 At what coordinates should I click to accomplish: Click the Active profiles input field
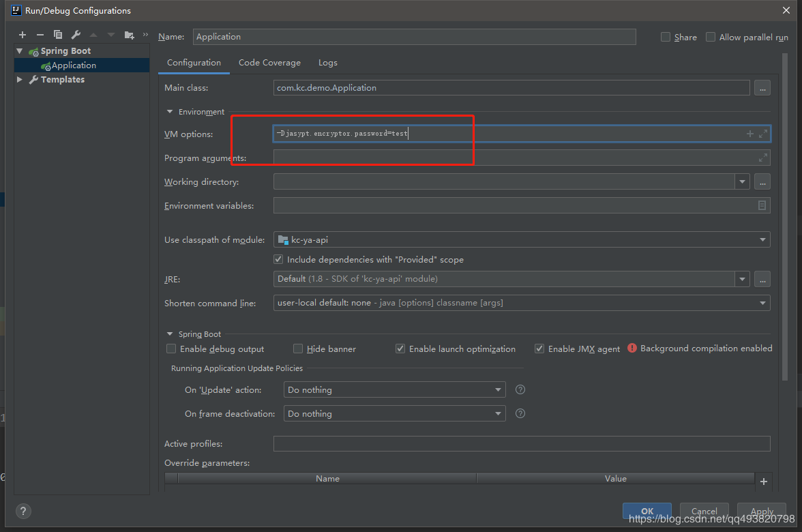(x=522, y=444)
